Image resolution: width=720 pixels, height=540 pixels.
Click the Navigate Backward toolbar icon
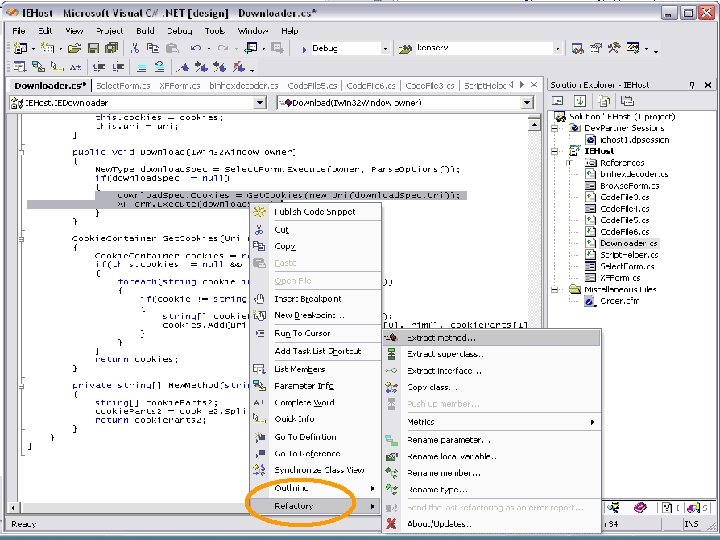point(251,48)
